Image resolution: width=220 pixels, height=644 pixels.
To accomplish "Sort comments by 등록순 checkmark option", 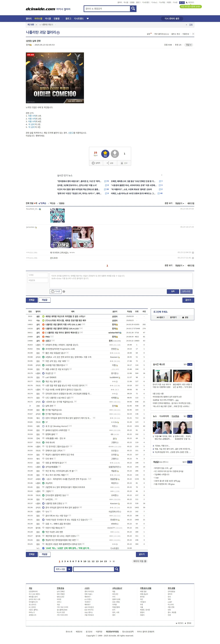I will pos(42,203).
